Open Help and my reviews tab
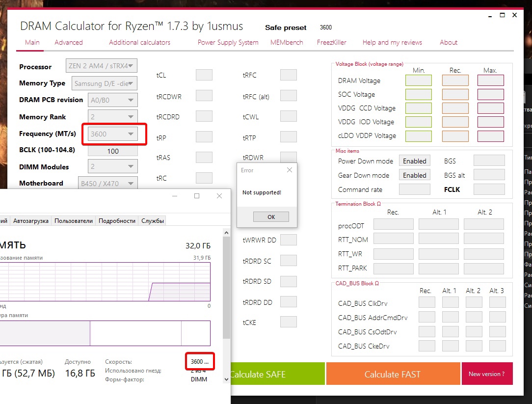 pyautogui.click(x=392, y=42)
